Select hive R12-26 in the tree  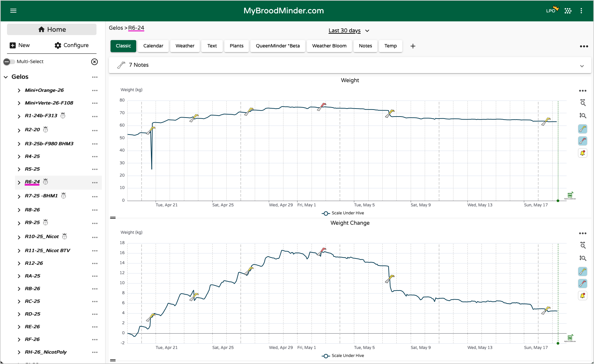click(x=34, y=263)
